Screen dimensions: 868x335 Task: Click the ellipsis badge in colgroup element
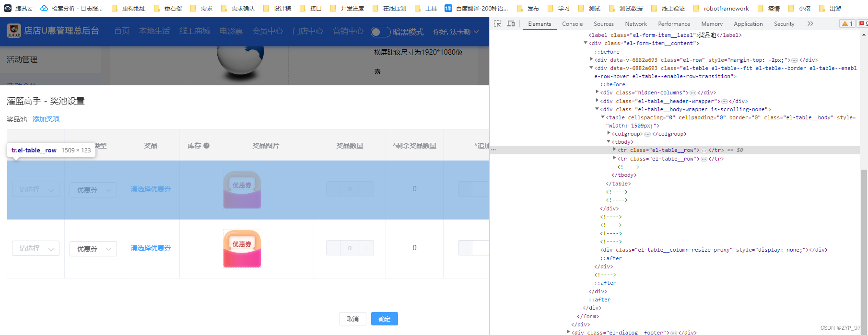pyautogui.click(x=647, y=134)
